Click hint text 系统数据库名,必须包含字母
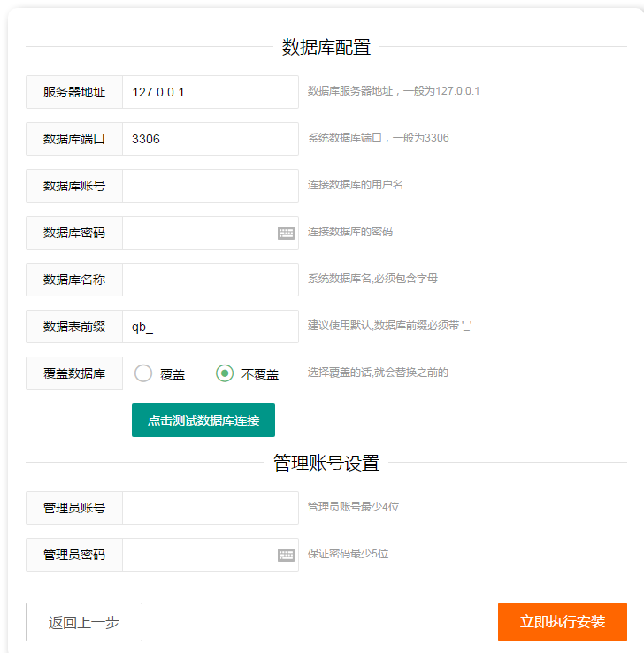Screen dimensions: 644x653 372,278
